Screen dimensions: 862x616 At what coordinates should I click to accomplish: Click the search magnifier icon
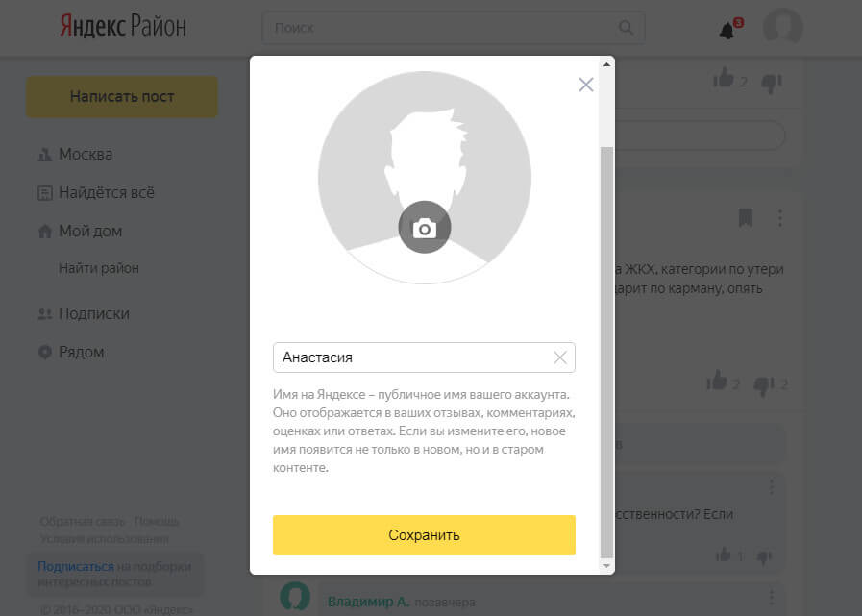pyautogui.click(x=626, y=28)
